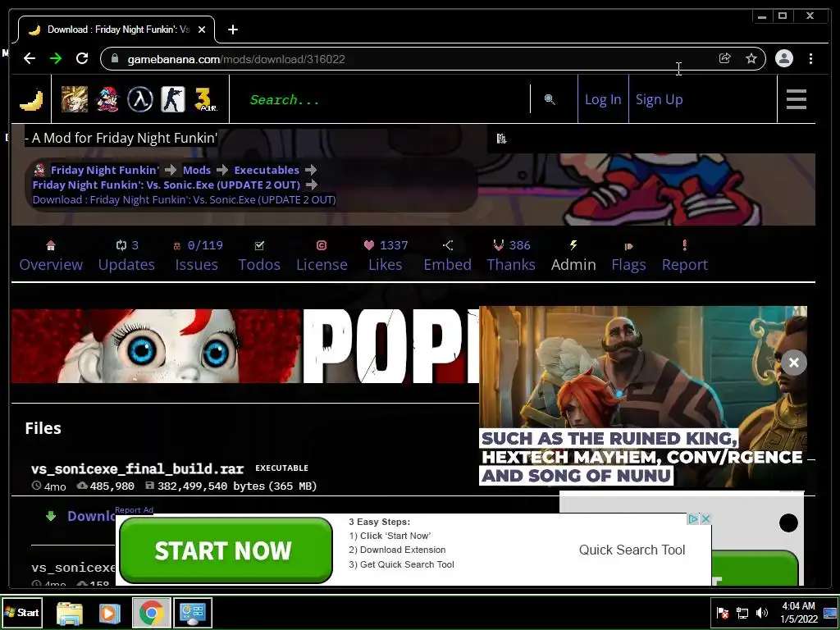Open the Report tab
The width and height of the screenshot is (840, 630).
click(x=685, y=256)
